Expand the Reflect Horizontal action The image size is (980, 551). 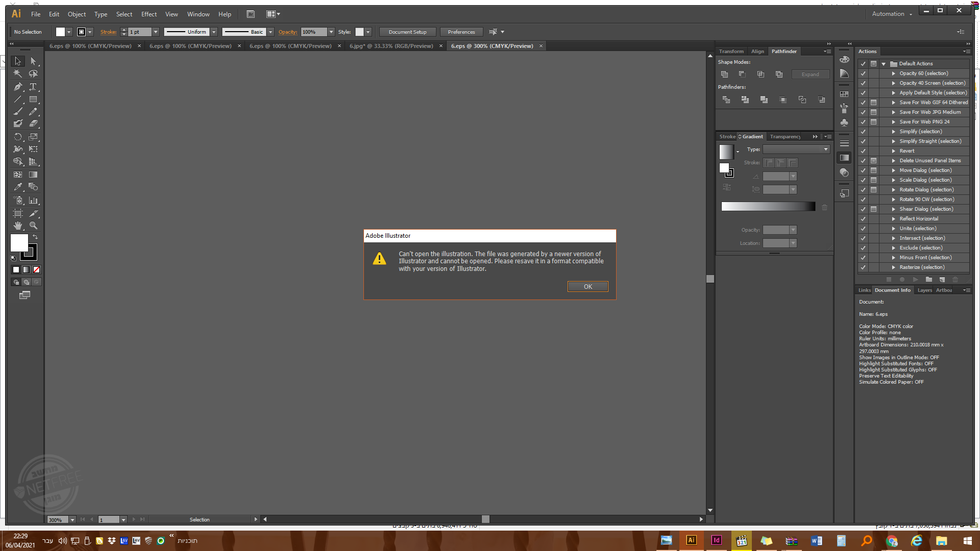tap(893, 219)
